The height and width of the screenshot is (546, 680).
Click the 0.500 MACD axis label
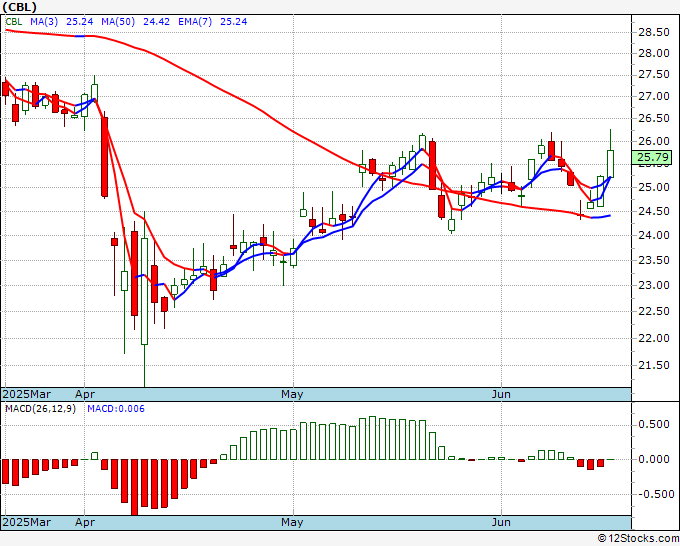point(655,424)
